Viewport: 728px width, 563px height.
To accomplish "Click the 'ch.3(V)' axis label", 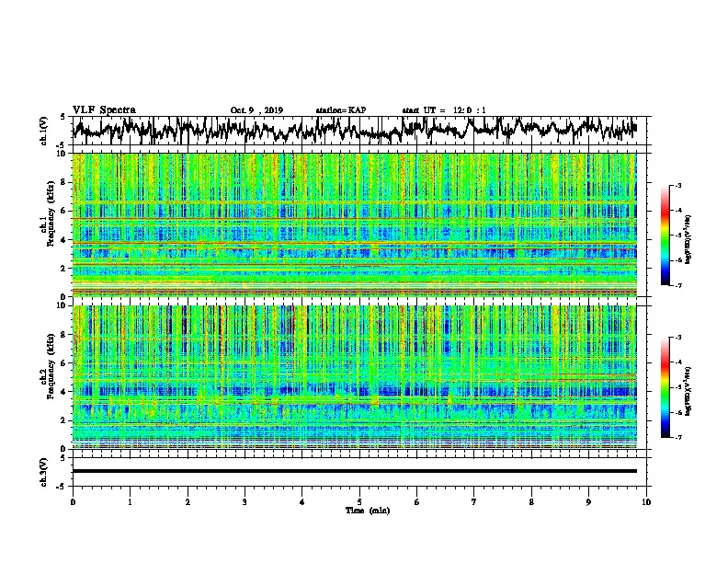I will (44, 472).
